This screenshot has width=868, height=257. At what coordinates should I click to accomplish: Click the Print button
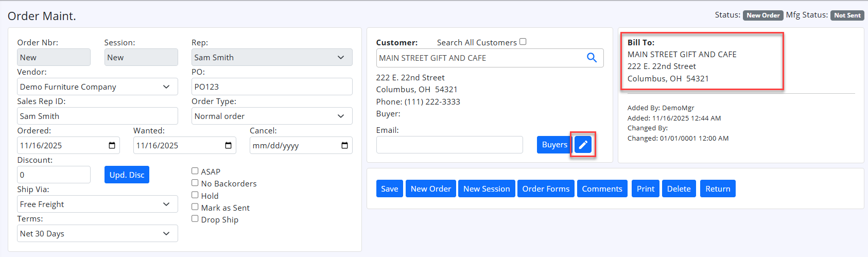tap(645, 189)
